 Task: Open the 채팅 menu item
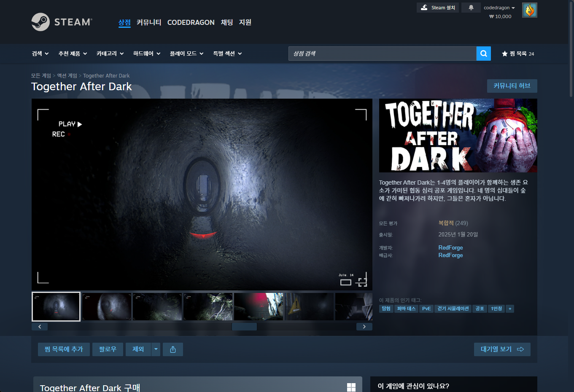pos(227,22)
